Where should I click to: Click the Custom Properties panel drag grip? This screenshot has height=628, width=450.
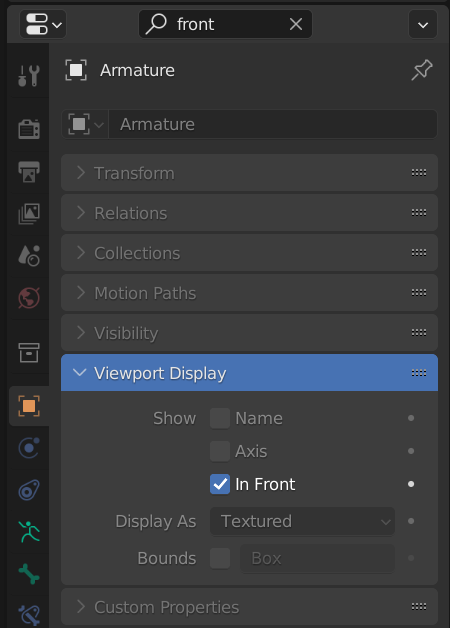point(419,607)
